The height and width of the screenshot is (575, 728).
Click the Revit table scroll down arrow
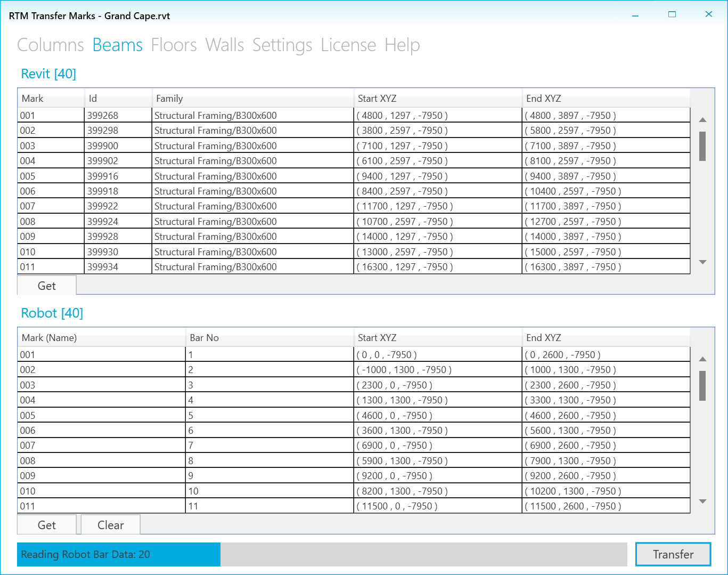pos(702,262)
